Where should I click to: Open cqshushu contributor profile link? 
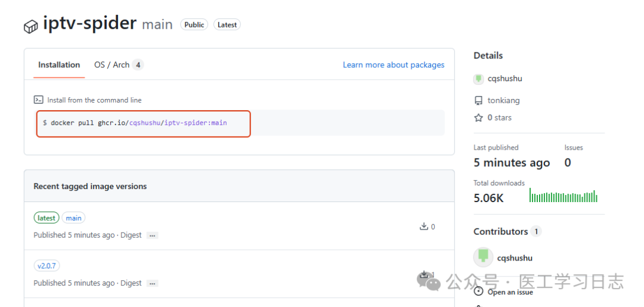click(x=515, y=258)
